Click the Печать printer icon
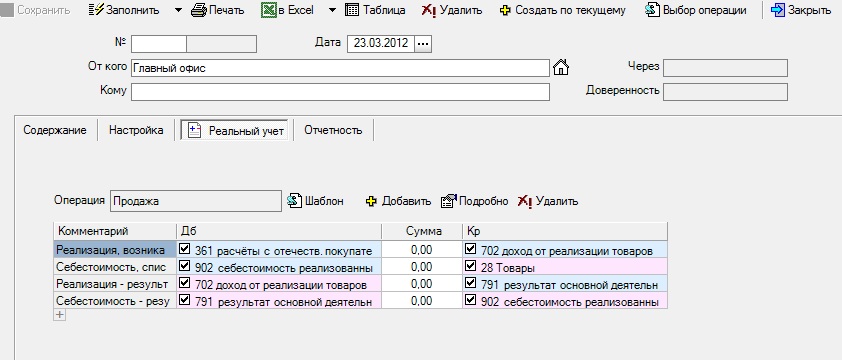842x360 pixels. pos(199,10)
